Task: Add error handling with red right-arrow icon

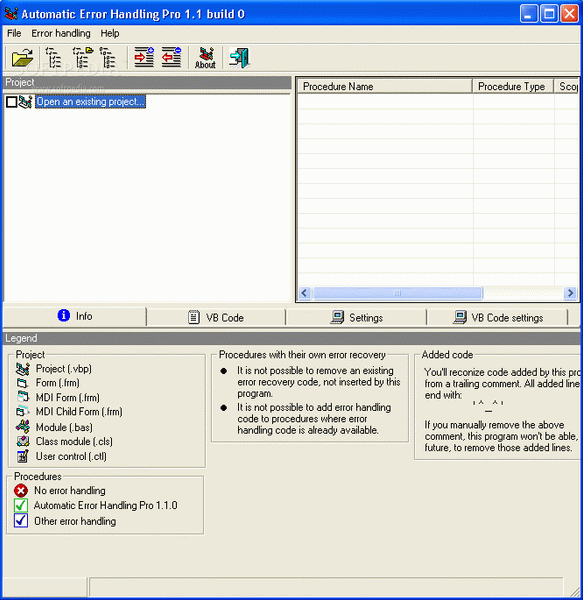Action: coord(144,57)
